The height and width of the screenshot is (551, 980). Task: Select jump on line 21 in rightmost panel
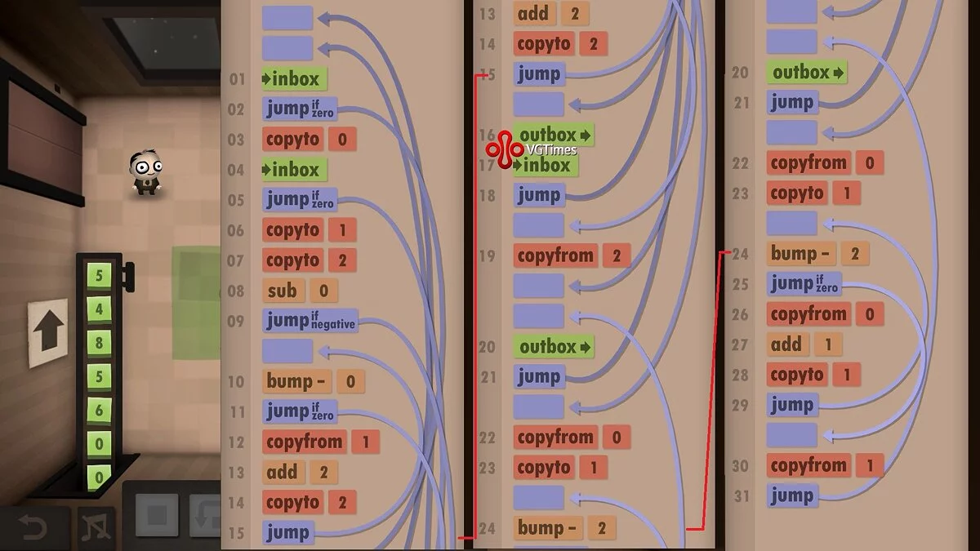[791, 102]
